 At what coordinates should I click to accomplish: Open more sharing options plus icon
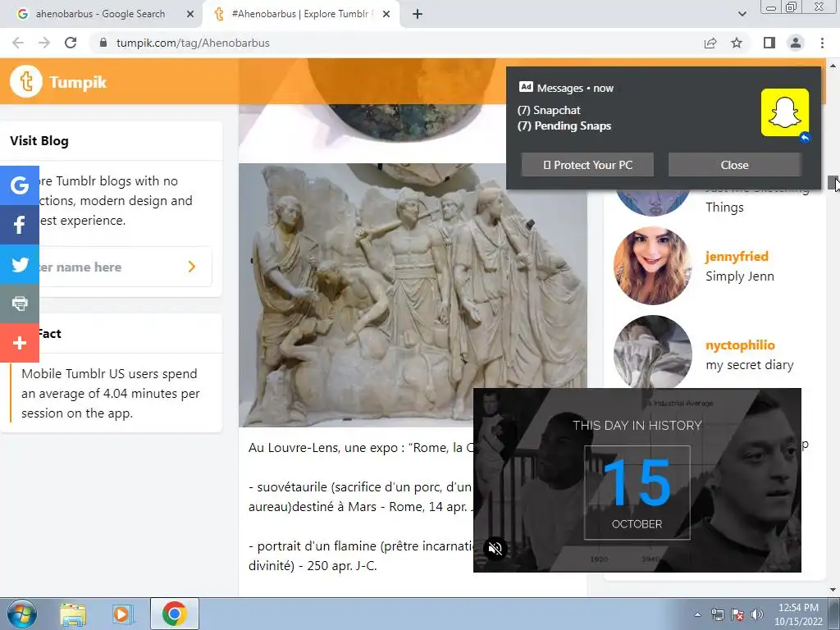coord(20,343)
